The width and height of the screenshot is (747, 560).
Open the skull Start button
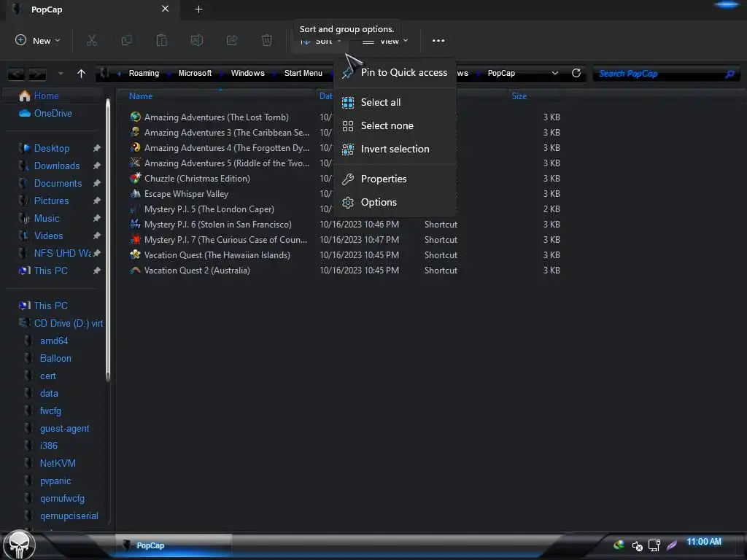pyautogui.click(x=19, y=544)
